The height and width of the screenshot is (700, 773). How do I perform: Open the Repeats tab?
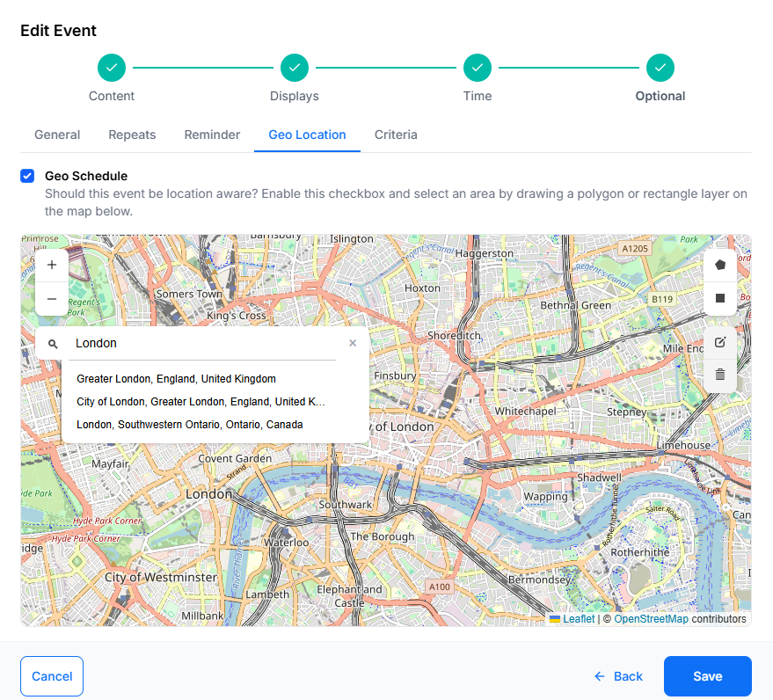(x=132, y=135)
